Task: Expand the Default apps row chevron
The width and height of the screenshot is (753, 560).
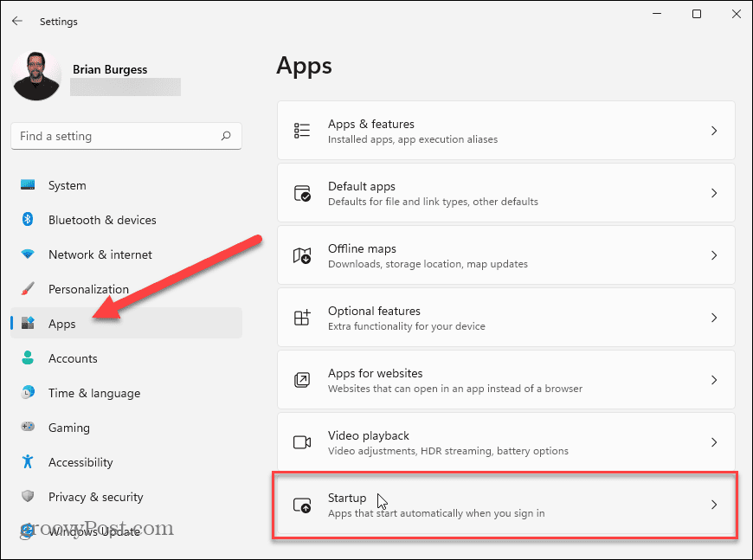Action: coord(714,192)
